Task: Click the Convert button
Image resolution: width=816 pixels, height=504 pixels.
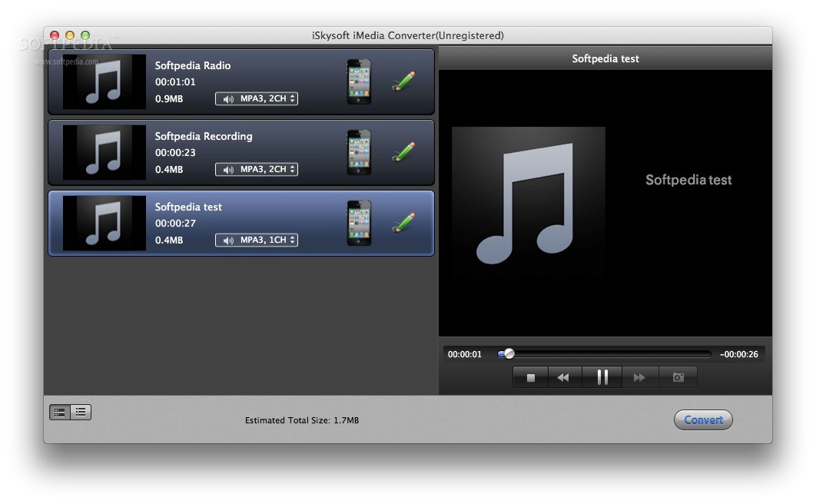Action: click(703, 420)
